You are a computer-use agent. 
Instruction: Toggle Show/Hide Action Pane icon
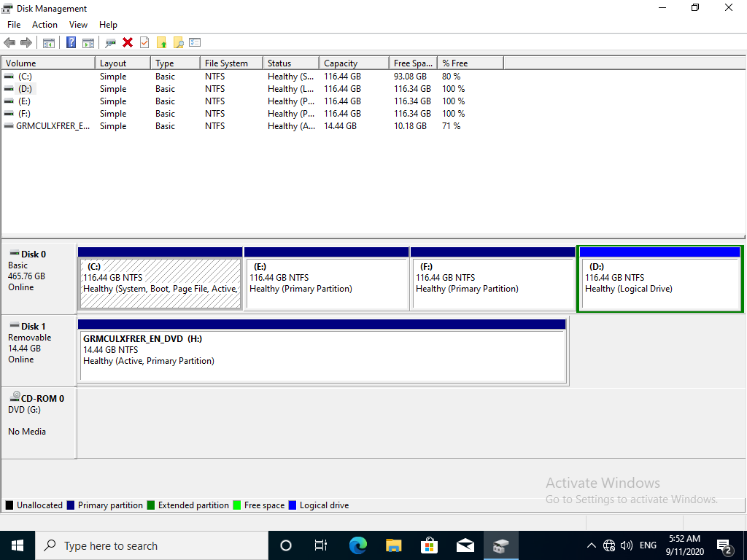pyautogui.click(x=88, y=43)
